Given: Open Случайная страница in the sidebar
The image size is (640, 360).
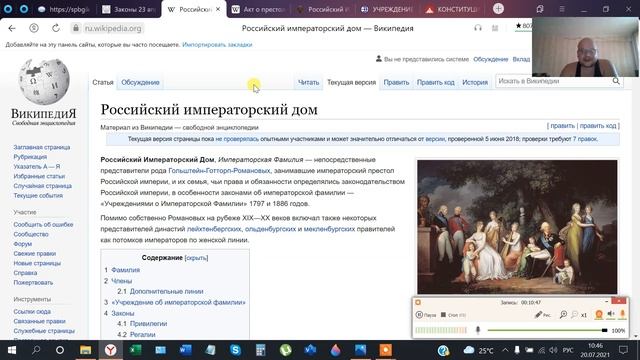Looking at the screenshot, I should (42, 186).
